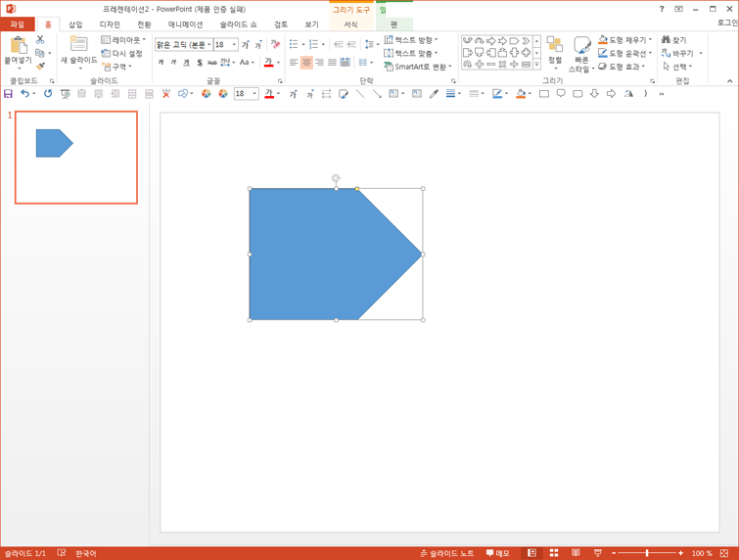This screenshot has width=739, height=560.
Task: Start slide show from status bar icon
Action: 598,553
